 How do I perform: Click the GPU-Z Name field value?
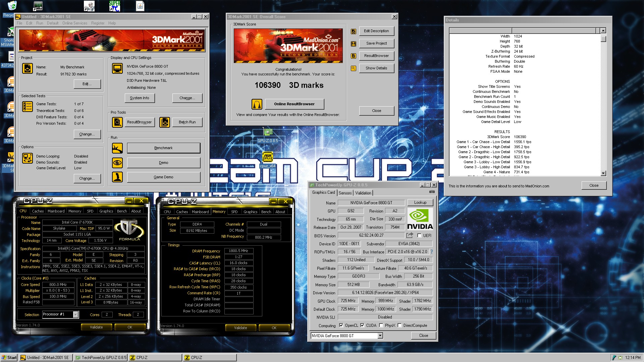tap(371, 203)
